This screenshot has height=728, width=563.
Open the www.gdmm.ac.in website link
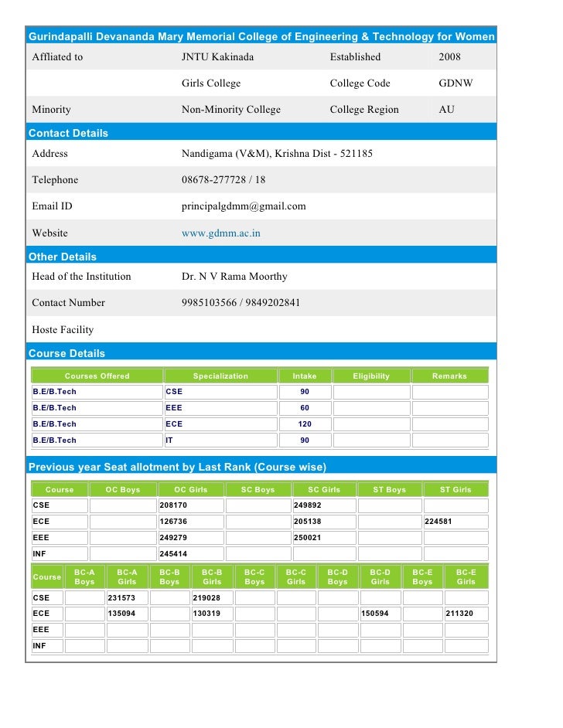(x=220, y=233)
